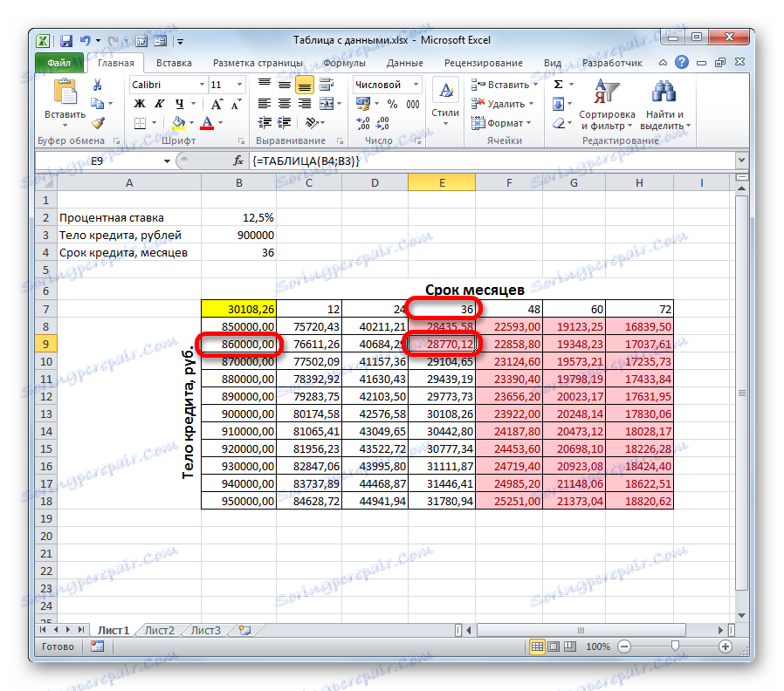Increase decimal places

(363, 123)
